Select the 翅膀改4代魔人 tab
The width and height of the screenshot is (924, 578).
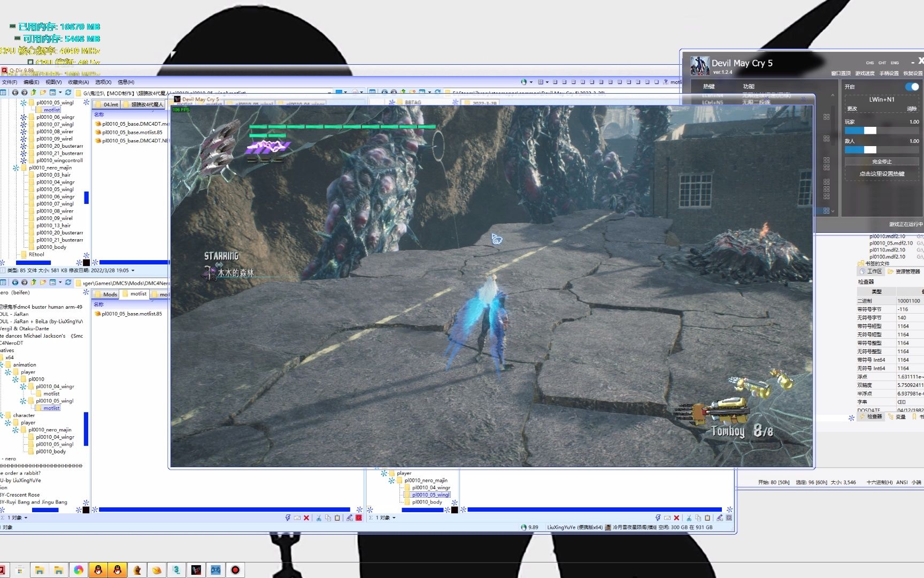point(143,104)
